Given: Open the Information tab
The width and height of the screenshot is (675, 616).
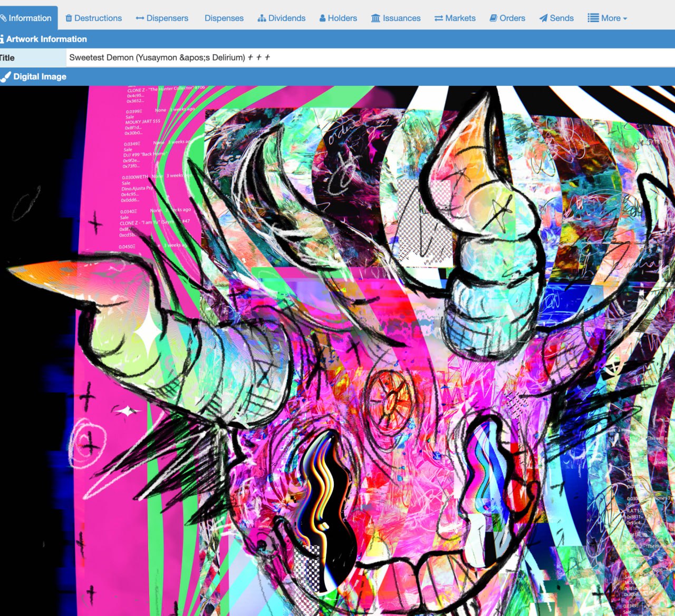Looking at the screenshot, I should [x=28, y=18].
